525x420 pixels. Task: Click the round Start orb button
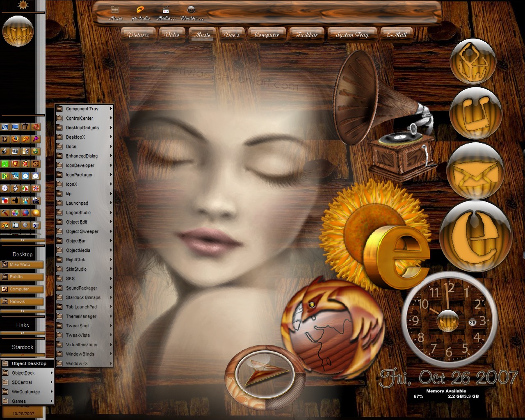(x=18, y=31)
